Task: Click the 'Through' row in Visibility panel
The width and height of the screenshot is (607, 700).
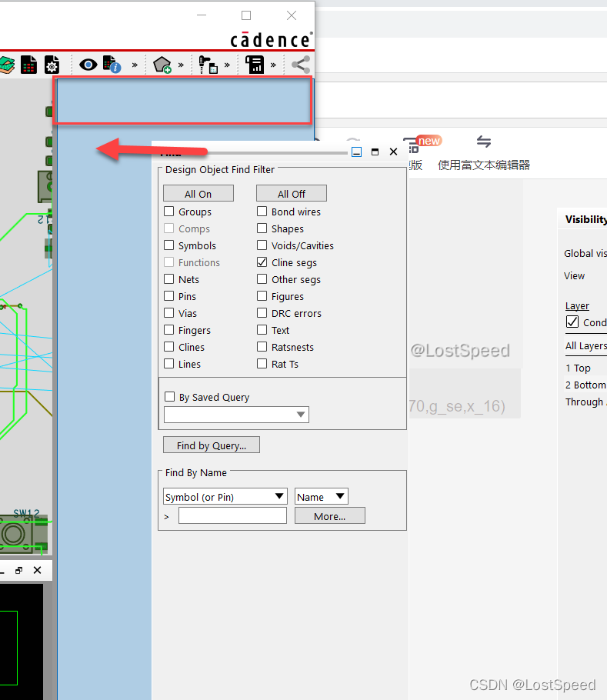Action: (x=584, y=402)
